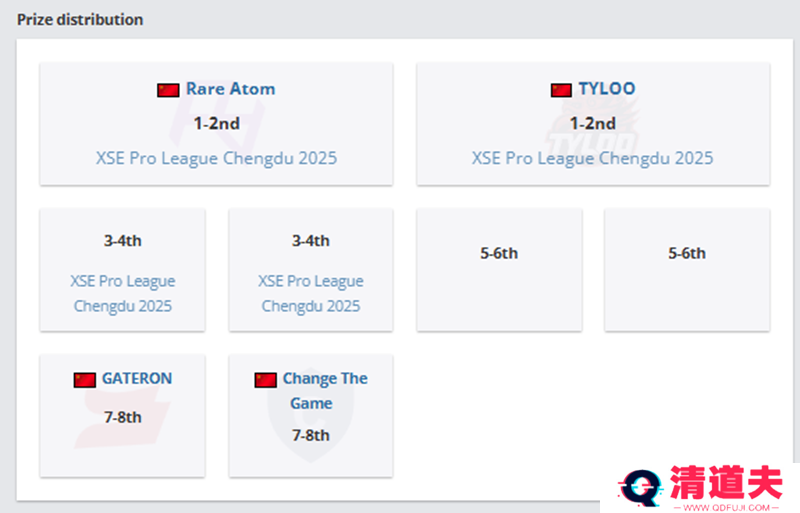The width and height of the screenshot is (800, 513).
Task: Click TYLOO's 1-2nd placement label
Action: (592, 124)
